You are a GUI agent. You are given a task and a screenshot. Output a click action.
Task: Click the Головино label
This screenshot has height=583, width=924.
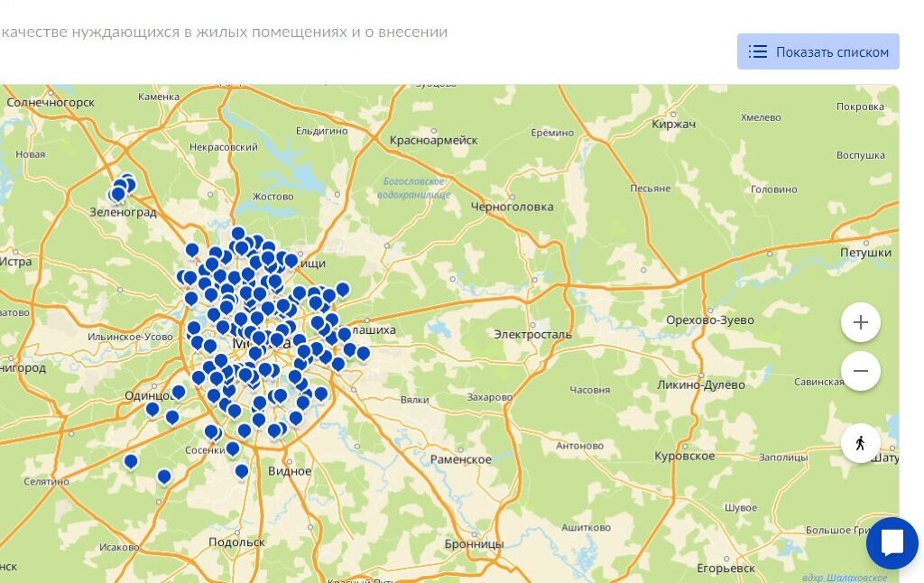coord(773,190)
